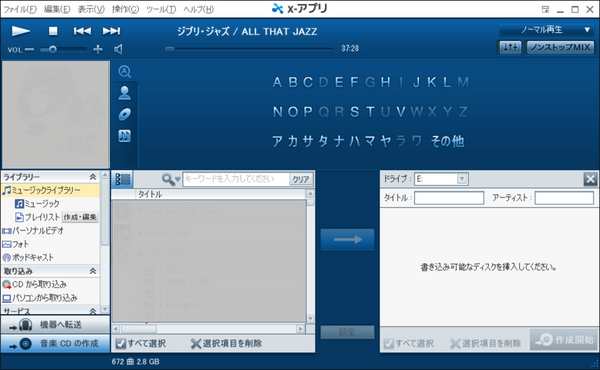600x370 pixels.
Task: Click the クリア button
Action: point(301,179)
